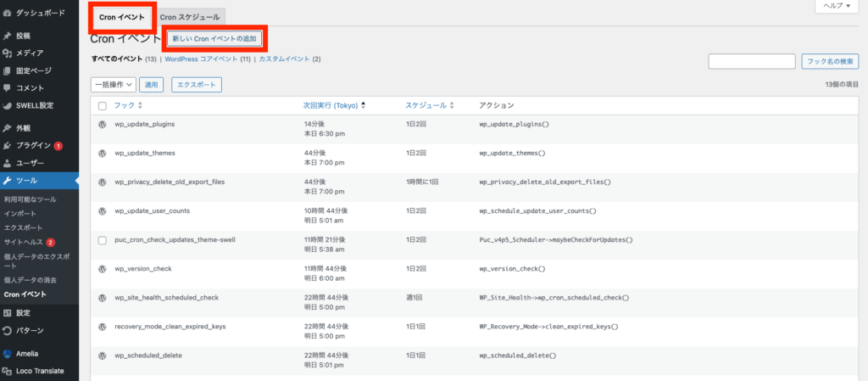Click the Amelia logo icon in sidebar
868x381 pixels.
pyautogui.click(x=8, y=353)
